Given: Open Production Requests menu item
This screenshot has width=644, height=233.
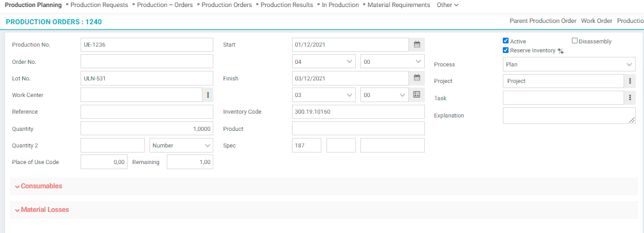Looking at the screenshot, I should (100, 5).
